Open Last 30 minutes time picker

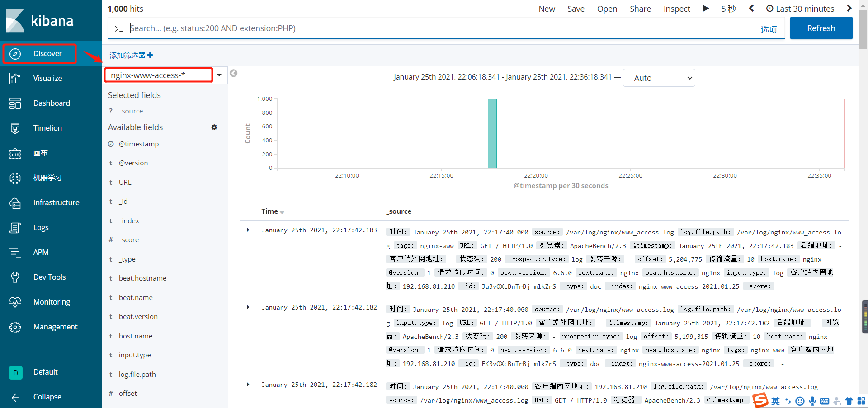point(800,9)
